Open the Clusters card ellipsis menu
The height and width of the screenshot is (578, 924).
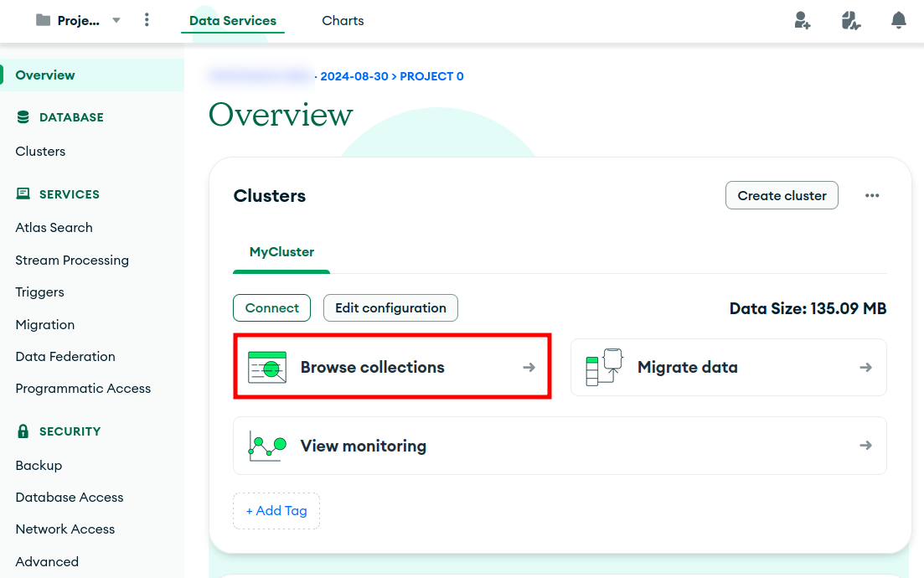click(x=872, y=195)
